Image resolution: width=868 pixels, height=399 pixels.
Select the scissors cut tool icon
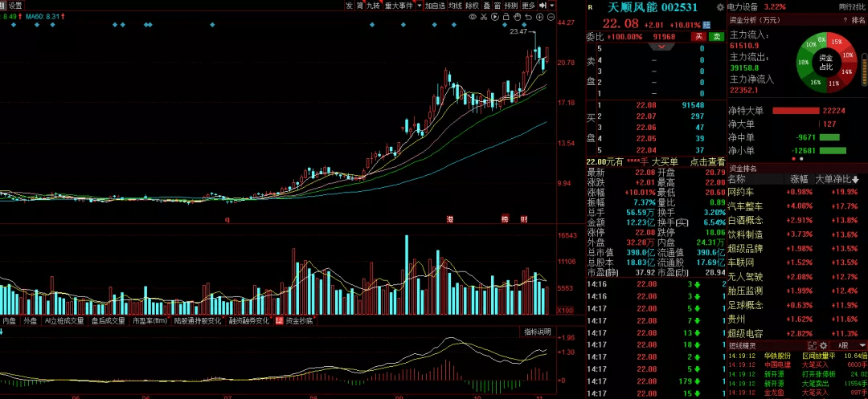(484, 17)
